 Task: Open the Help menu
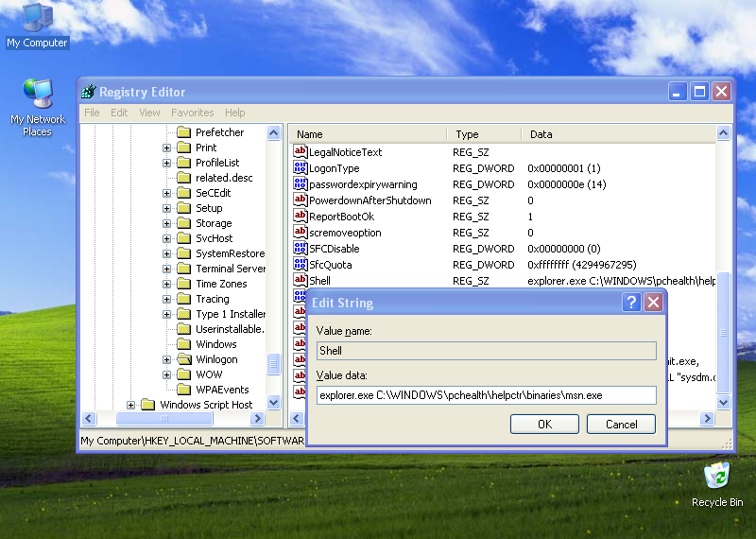(x=234, y=113)
